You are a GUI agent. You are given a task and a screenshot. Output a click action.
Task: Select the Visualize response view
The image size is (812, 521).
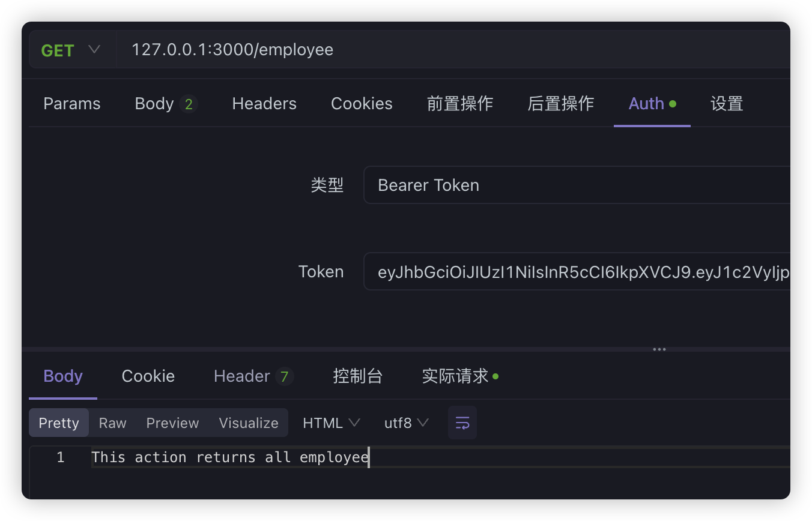point(249,423)
